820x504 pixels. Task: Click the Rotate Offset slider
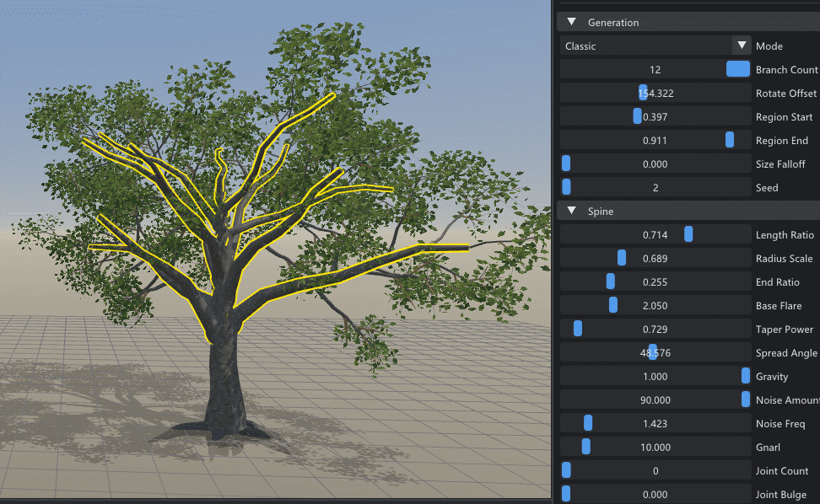(x=655, y=93)
